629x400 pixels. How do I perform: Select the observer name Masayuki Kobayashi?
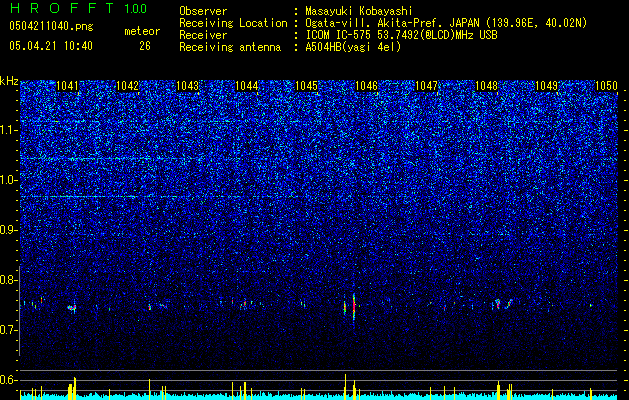pyautogui.click(x=359, y=11)
